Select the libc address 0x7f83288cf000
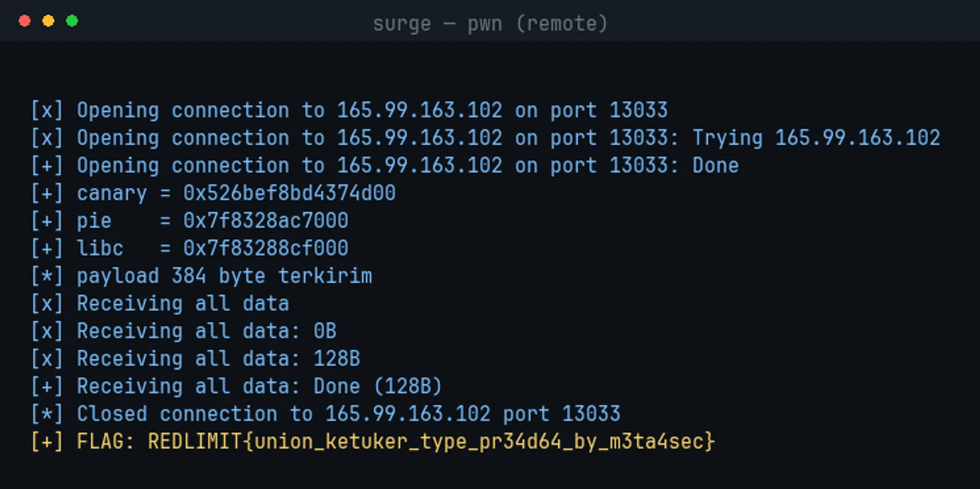This screenshot has height=489, width=980. (266, 248)
